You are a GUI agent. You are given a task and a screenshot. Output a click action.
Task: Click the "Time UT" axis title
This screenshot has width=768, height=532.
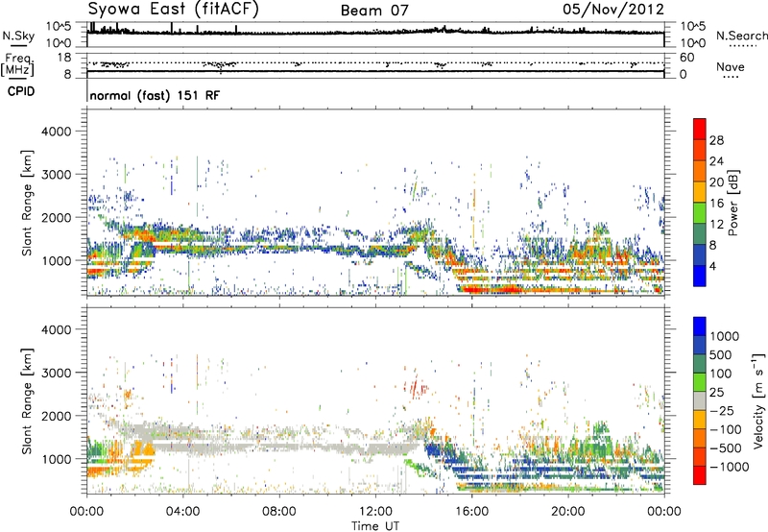(x=375, y=526)
